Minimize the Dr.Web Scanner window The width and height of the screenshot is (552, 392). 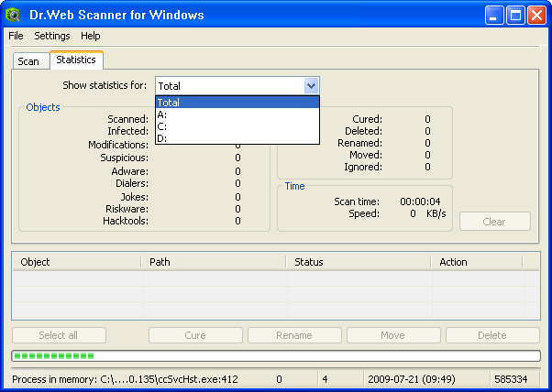pos(494,16)
